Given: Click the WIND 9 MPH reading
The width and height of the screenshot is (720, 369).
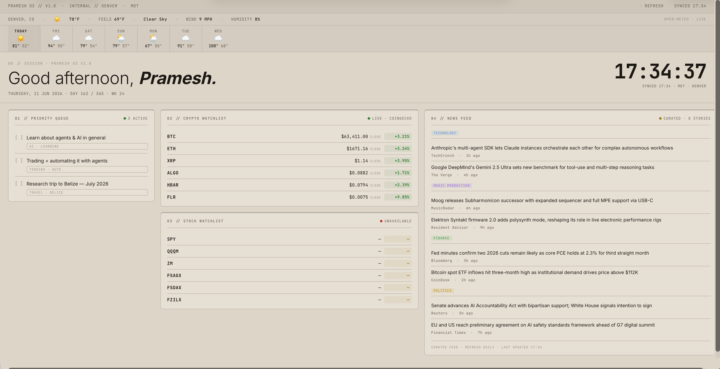Looking at the screenshot, I should [x=199, y=19].
